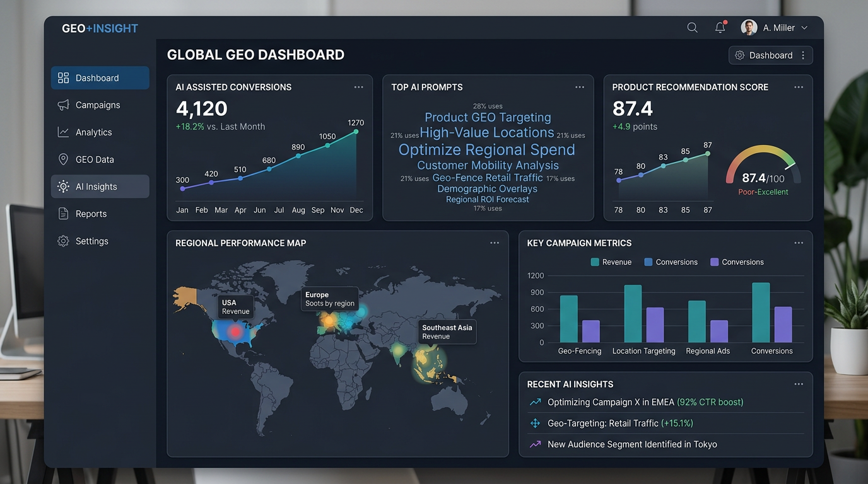Select the Analytics sidebar label
Viewport: 868px width, 484px height.
pyautogui.click(x=94, y=132)
